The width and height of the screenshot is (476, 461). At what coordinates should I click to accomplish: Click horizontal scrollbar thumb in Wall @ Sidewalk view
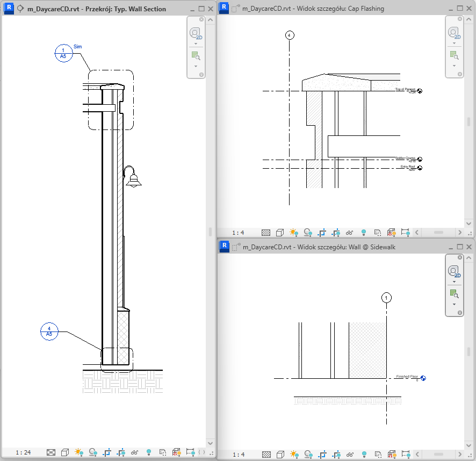(438, 455)
